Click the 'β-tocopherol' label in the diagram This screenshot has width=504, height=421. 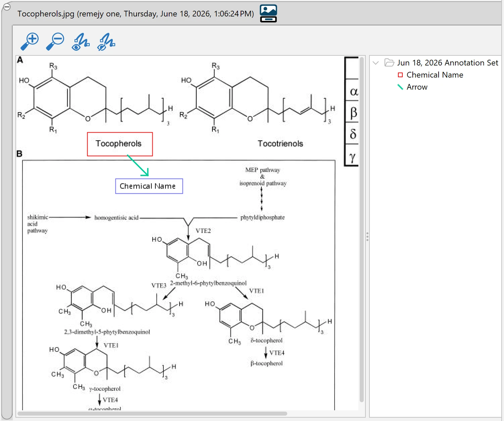[266, 363]
